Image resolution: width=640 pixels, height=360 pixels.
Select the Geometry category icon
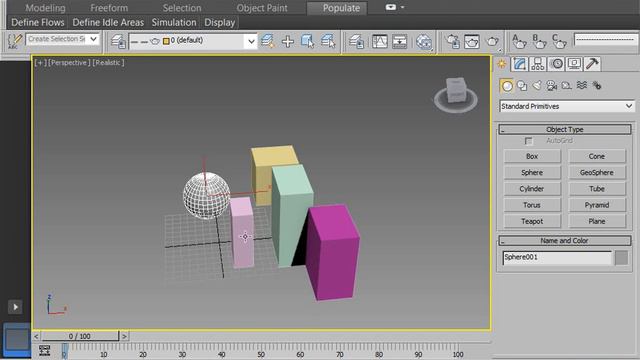point(507,86)
